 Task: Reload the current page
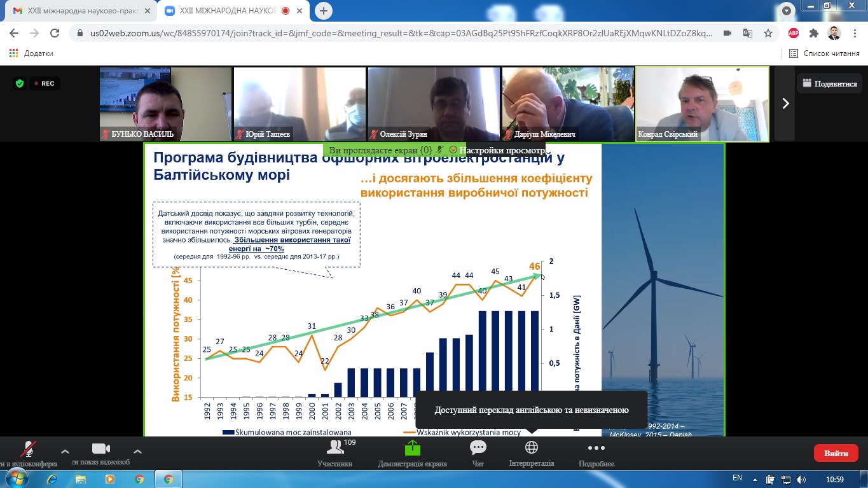(55, 33)
